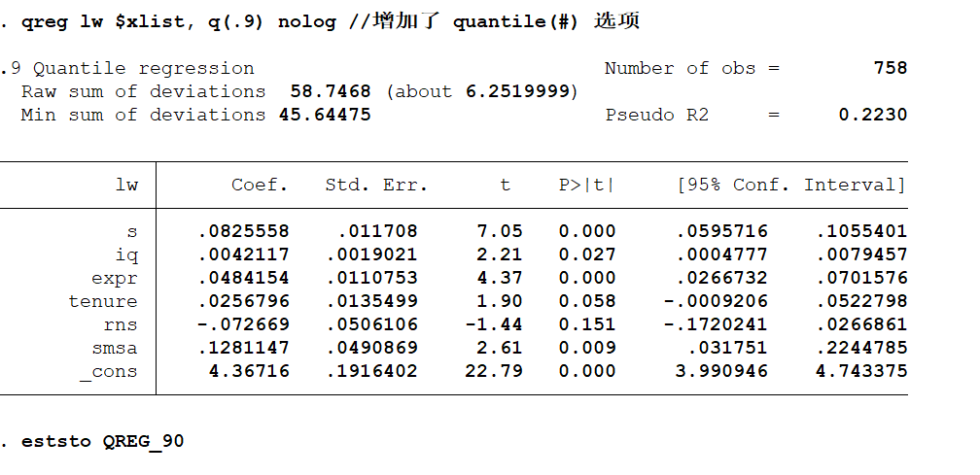Click the smsa lower bound .031751

click(x=727, y=348)
